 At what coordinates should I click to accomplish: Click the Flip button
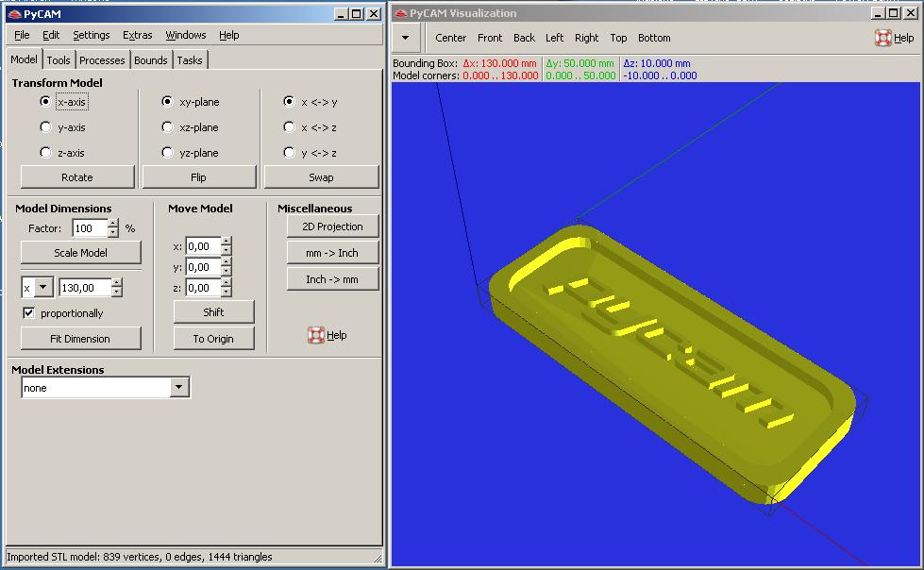coord(198,176)
